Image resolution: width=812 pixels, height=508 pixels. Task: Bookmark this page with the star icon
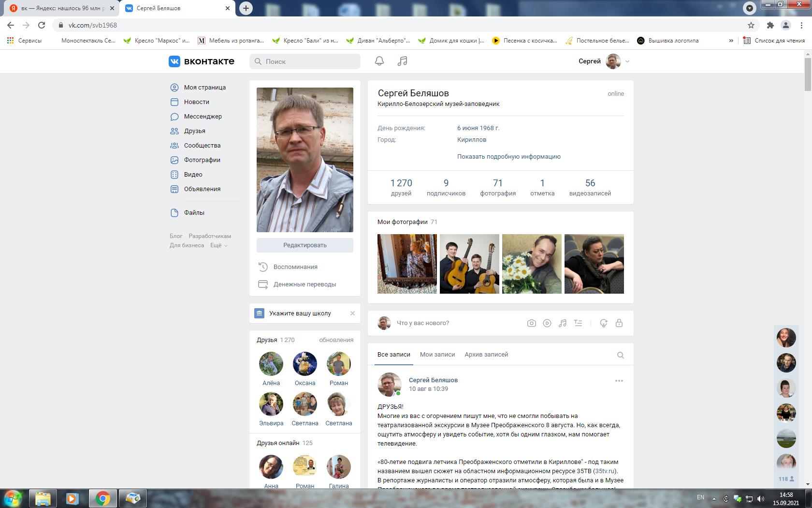[x=751, y=25]
